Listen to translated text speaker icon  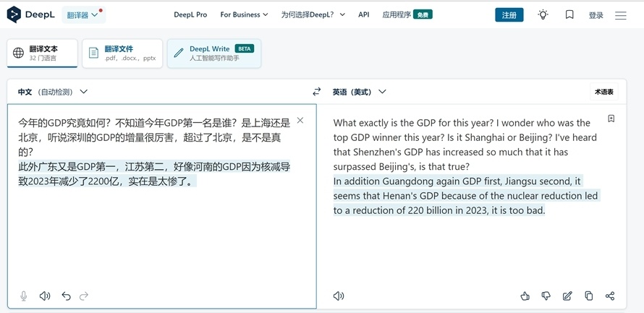pos(339,296)
